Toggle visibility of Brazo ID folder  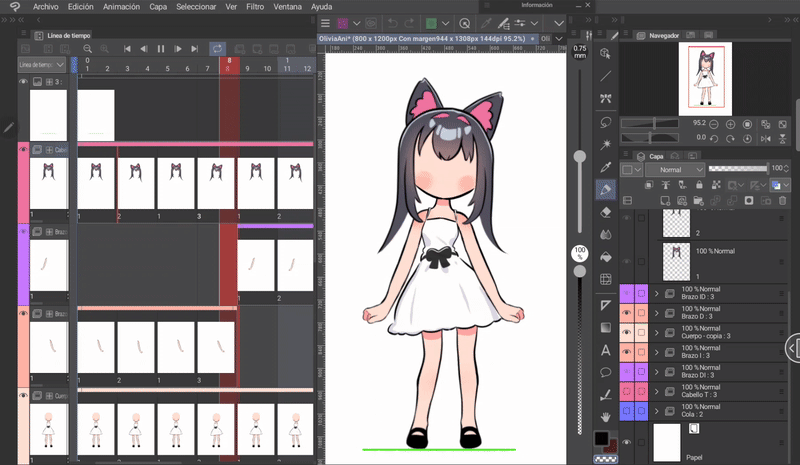click(627, 293)
